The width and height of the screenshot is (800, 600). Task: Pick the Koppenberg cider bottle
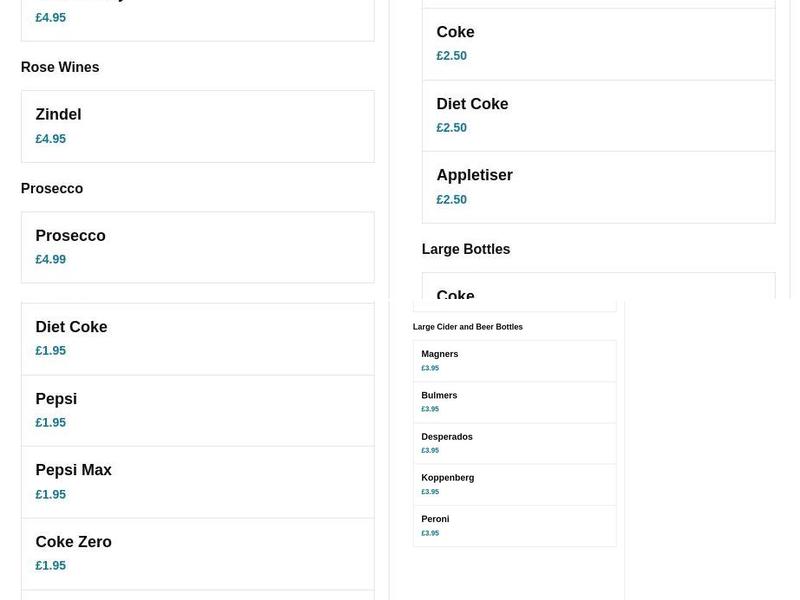coord(514,484)
